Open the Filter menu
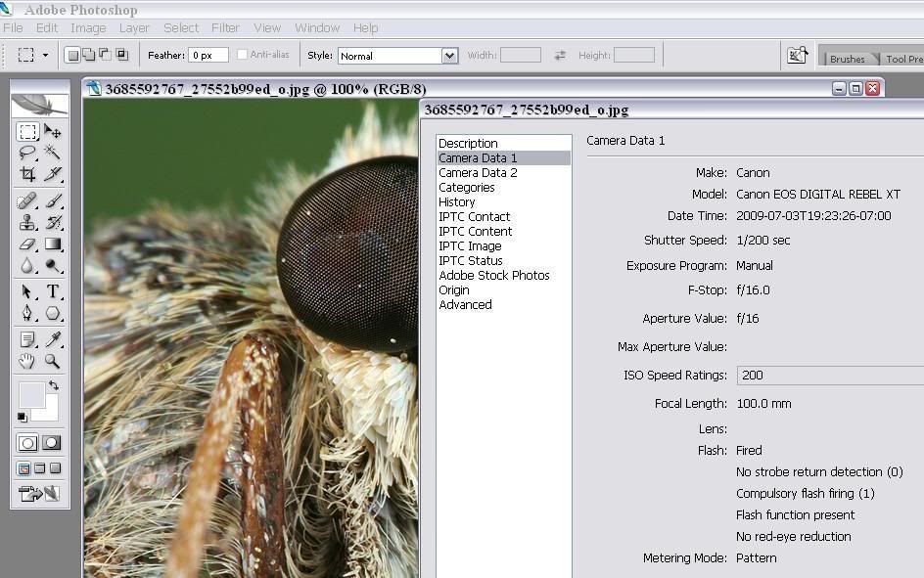This screenshot has width=924, height=578. coord(225,28)
